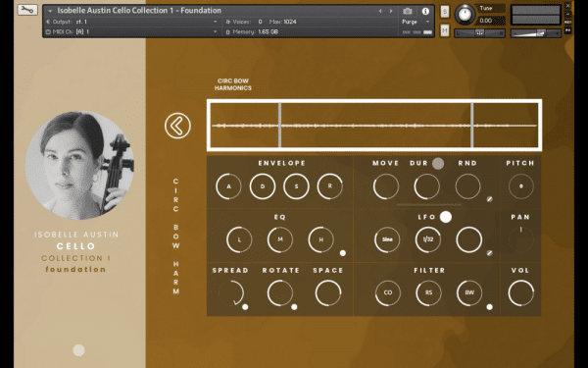Click the snapshot camera icon

pyautogui.click(x=408, y=11)
